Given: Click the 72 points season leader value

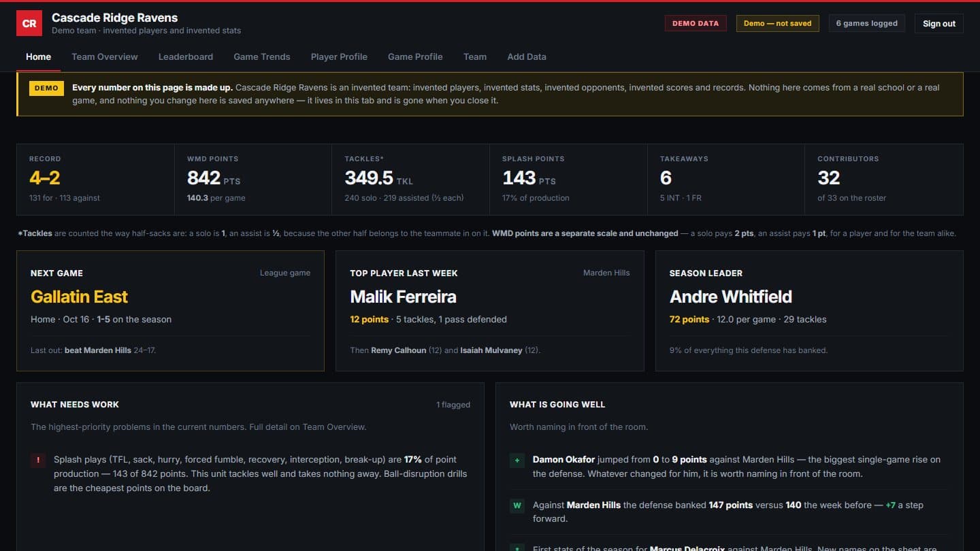Looking at the screenshot, I should point(689,319).
